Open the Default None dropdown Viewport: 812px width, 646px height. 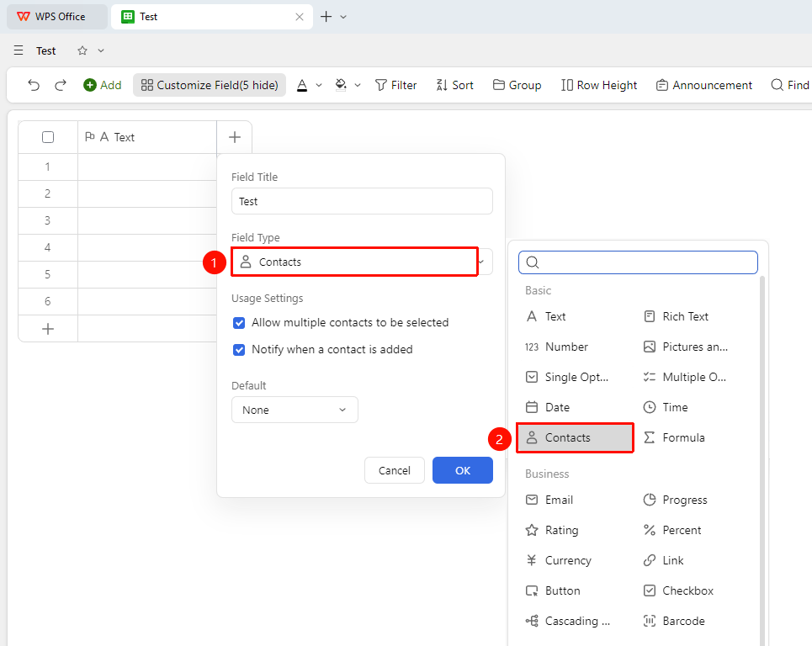(295, 410)
